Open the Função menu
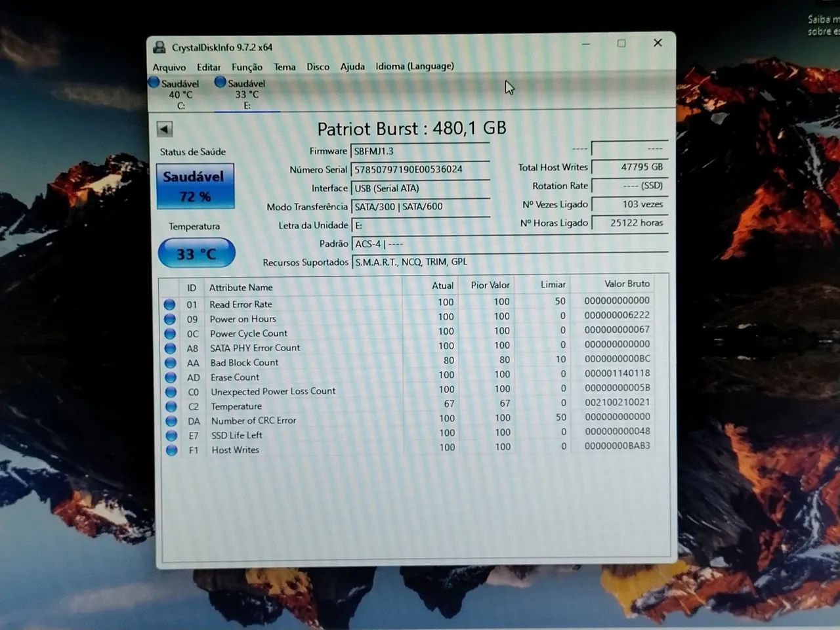 247,67
